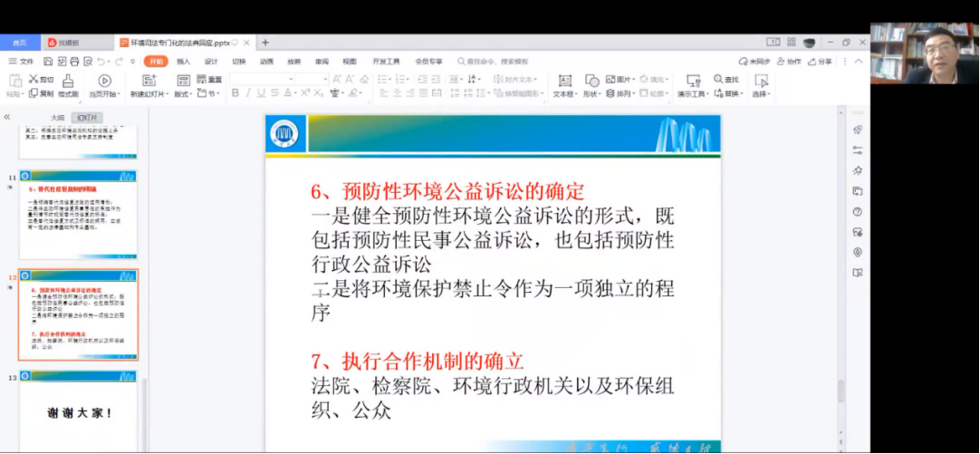Click the Paste (粘贴) clipboard icon

15,81
